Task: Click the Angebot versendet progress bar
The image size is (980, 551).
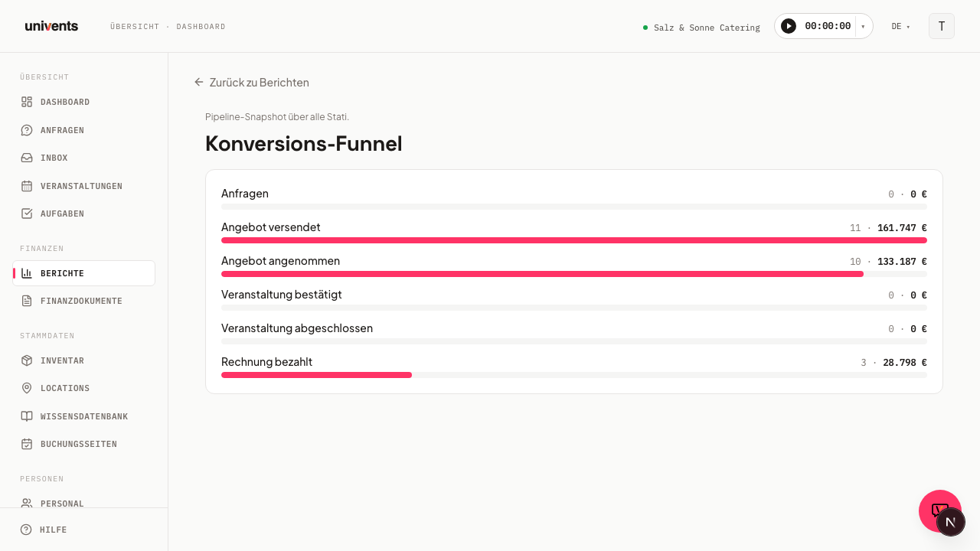Action: pos(574,240)
